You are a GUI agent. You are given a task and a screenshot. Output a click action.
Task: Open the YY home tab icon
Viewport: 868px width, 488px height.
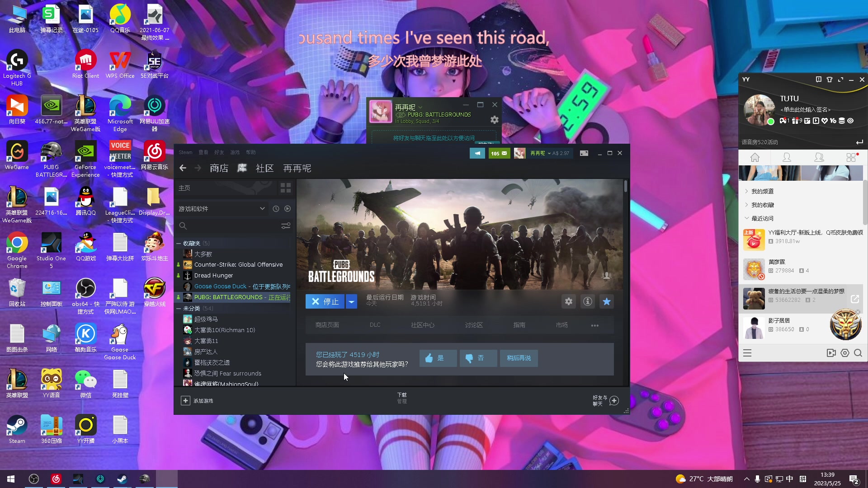click(755, 157)
